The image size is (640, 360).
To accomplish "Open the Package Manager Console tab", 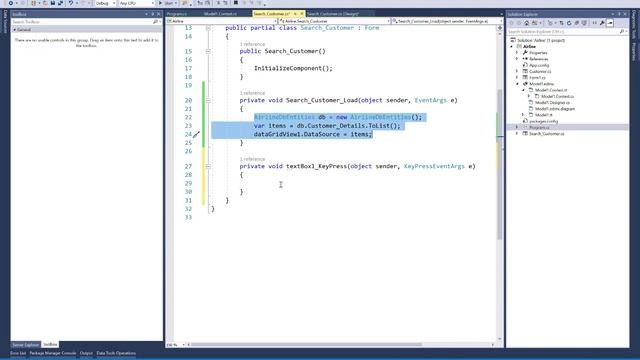I will pyautogui.click(x=53, y=353).
